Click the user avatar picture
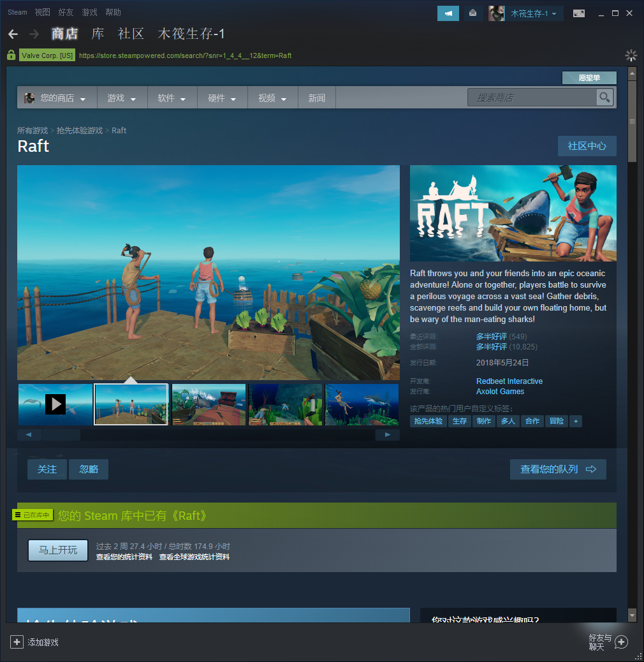This screenshot has width=644, height=662. pos(496,13)
